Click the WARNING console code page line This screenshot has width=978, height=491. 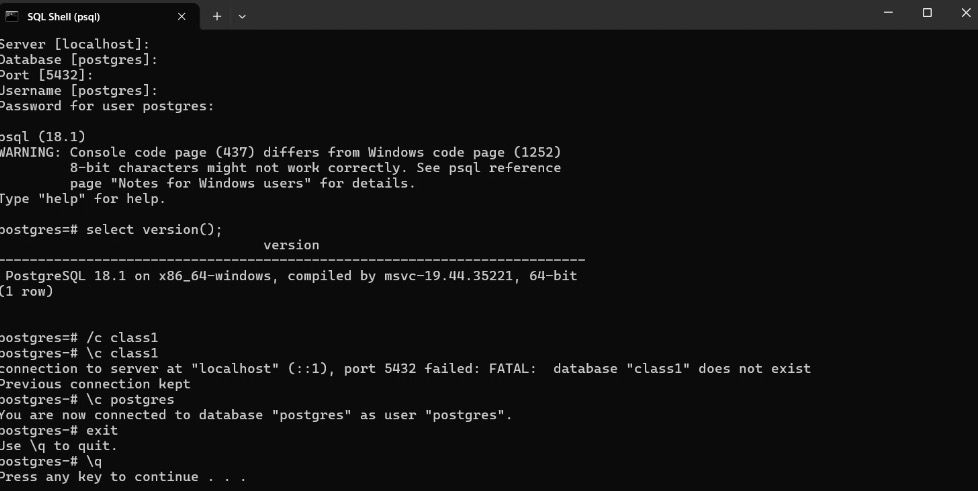[x=282, y=152]
